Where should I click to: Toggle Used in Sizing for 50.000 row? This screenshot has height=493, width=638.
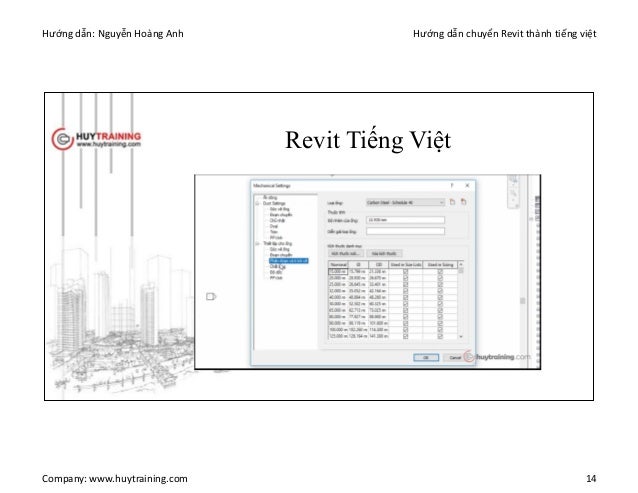(x=440, y=304)
